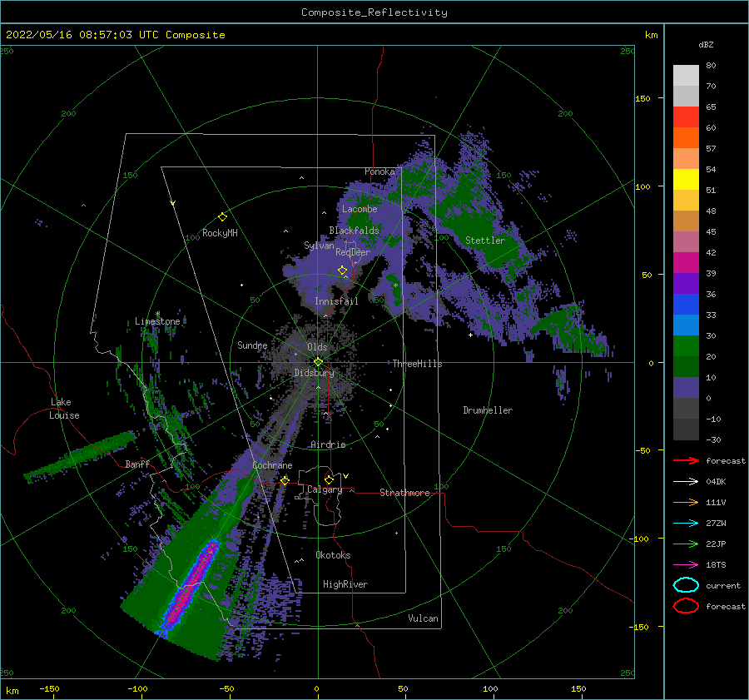Click the magenta 18TS arrow symbol
749x700 pixels.
click(x=686, y=564)
